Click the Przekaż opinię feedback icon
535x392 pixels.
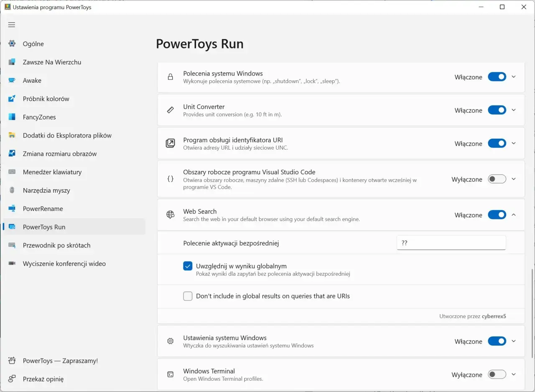[12, 379]
